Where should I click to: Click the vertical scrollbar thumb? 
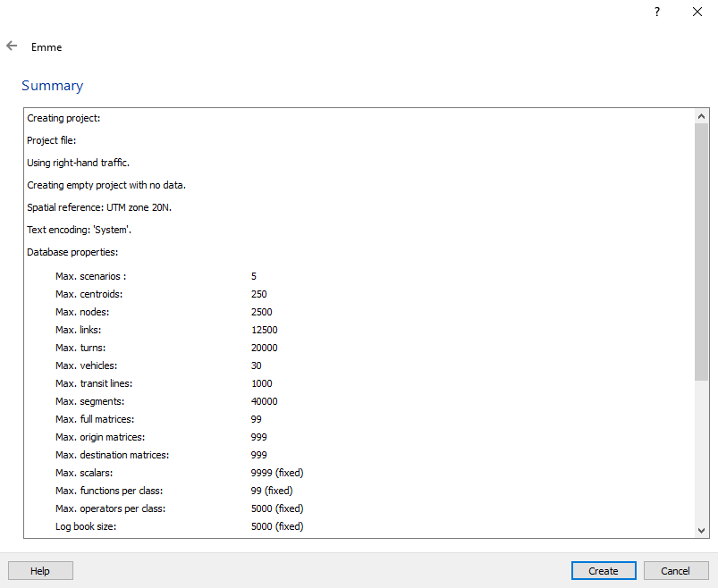coord(702,250)
